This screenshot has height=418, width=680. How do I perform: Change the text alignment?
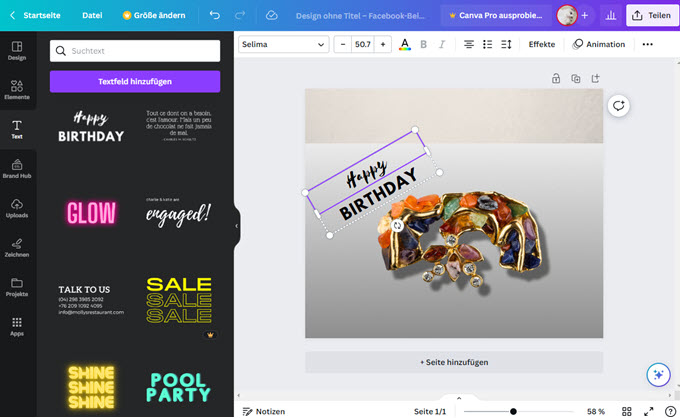pos(469,44)
